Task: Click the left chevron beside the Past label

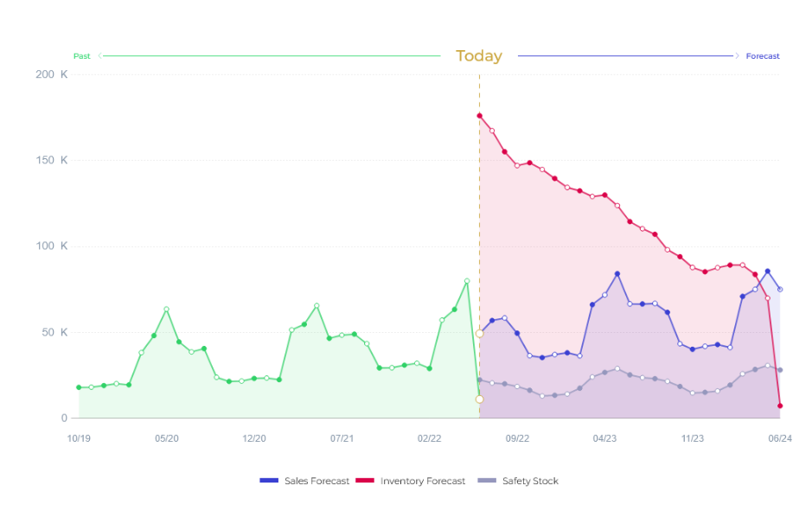Action: click(100, 56)
